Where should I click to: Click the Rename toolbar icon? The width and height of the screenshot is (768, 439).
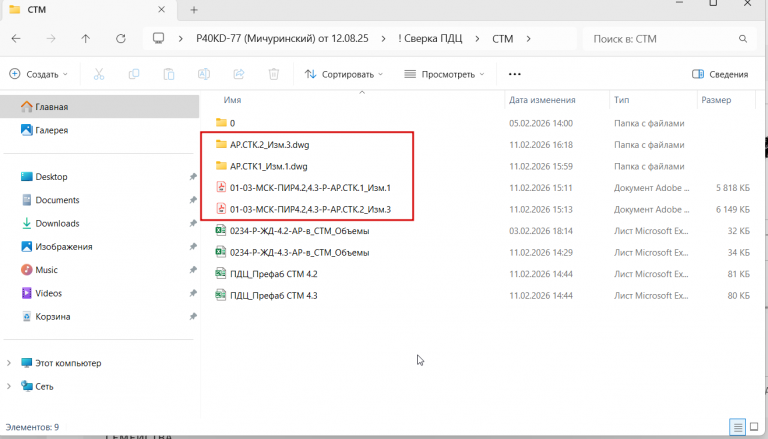pos(204,74)
